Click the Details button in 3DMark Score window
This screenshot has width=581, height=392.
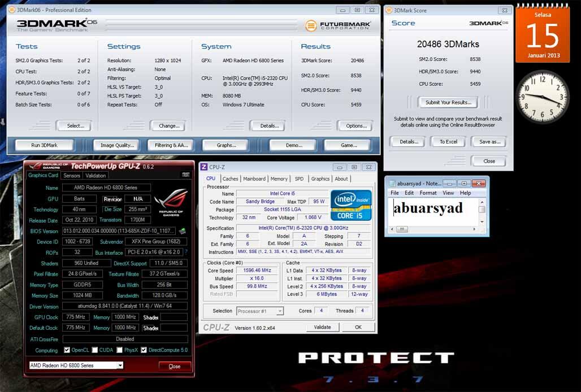pyautogui.click(x=409, y=141)
